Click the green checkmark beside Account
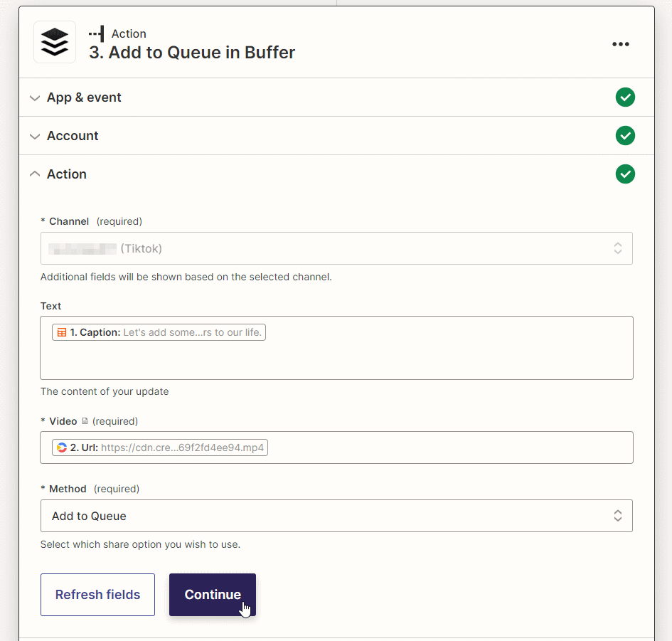The height and width of the screenshot is (641, 672). pyautogui.click(x=625, y=136)
